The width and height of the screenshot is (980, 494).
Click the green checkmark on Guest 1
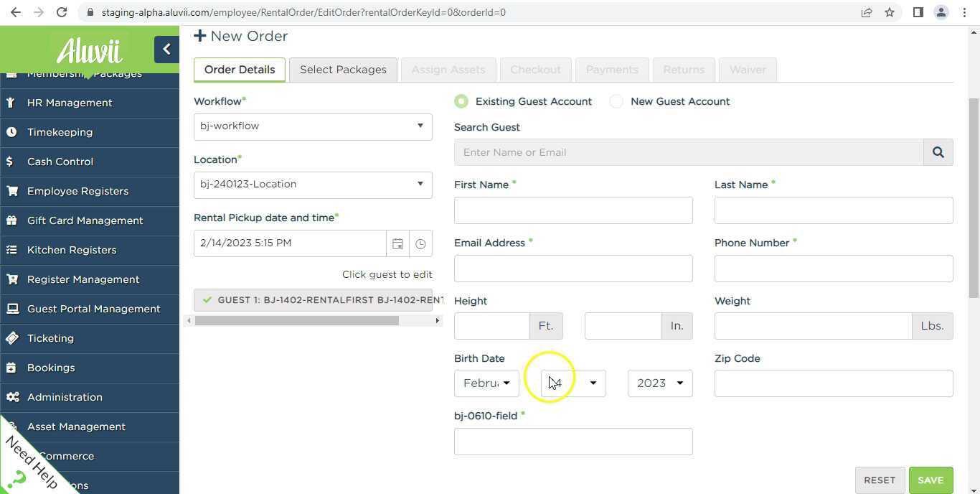pos(209,299)
